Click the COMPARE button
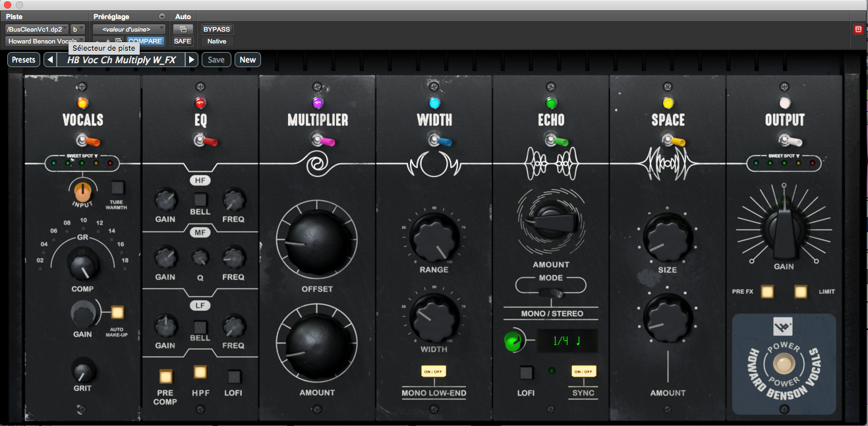 tap(145, 41)
